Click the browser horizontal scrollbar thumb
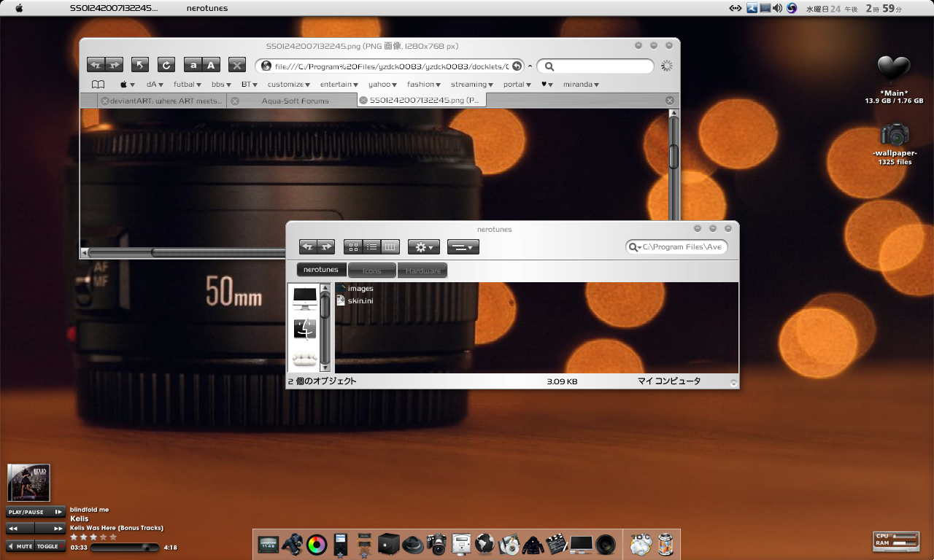The width and height of the screenshot is (934, 560). [x=219, y=252]
